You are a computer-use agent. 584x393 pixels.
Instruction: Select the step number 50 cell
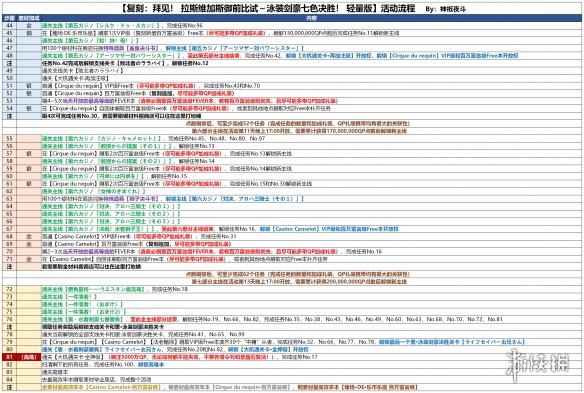(9, 78)
